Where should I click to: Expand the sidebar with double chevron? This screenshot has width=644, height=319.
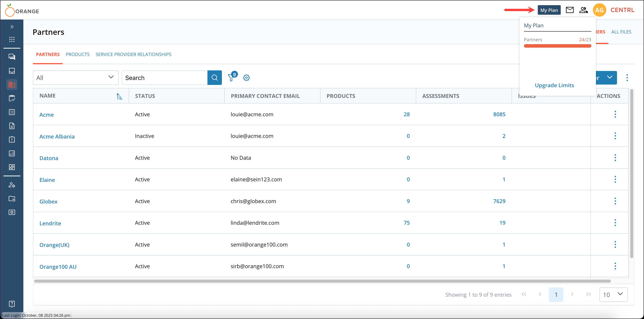point(12,27)
